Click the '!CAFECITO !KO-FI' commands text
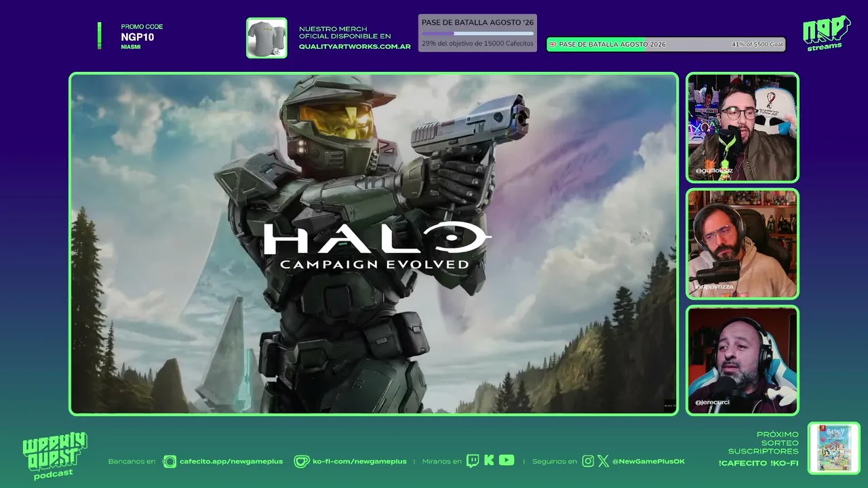Screen dimensions: 868x488 pyautogui.click(x=758, y=464)
